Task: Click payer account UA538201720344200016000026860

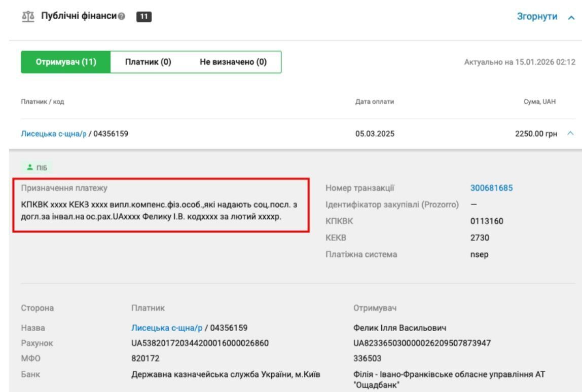Action: (x=200, y=343)
